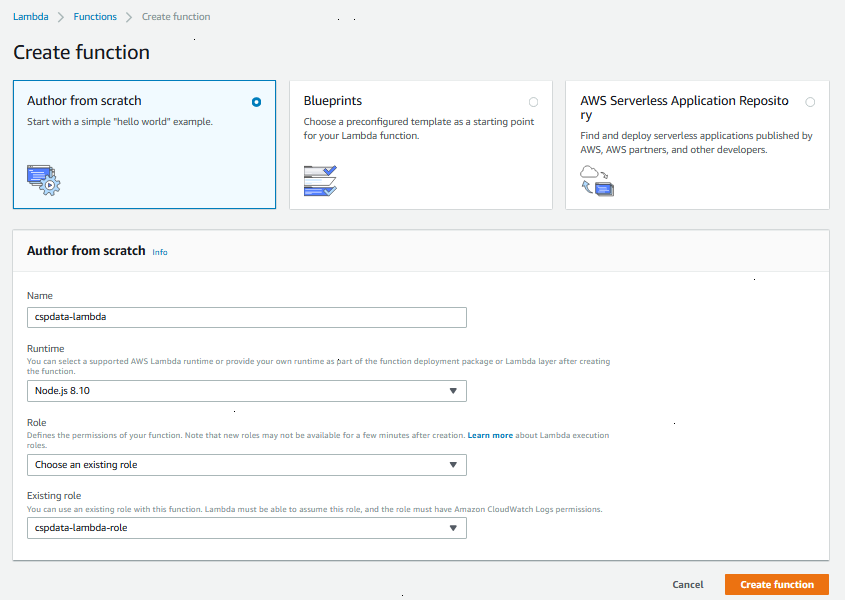Click the Author from scratch card
This screenshot has height=600, width=845.
pyautogui.click(x=144, y=144)
